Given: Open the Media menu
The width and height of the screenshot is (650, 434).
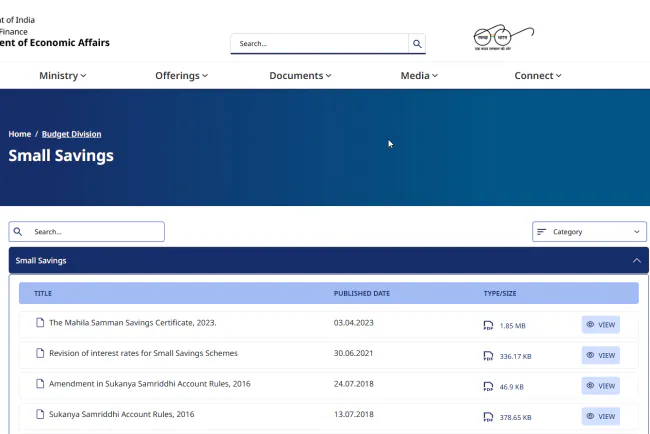Looking at the screenshot, I should [x=419, y=75].
